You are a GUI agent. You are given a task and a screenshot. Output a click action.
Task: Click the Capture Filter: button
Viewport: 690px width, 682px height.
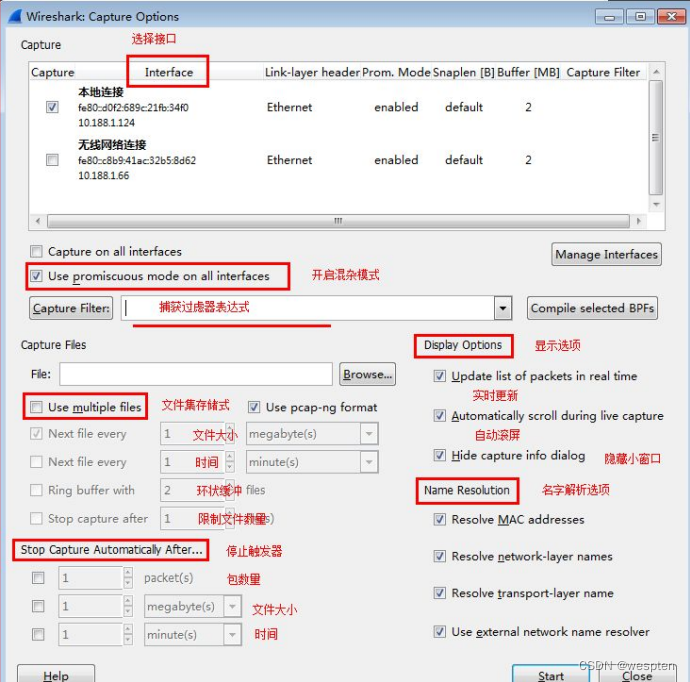(x=71, y=308)
